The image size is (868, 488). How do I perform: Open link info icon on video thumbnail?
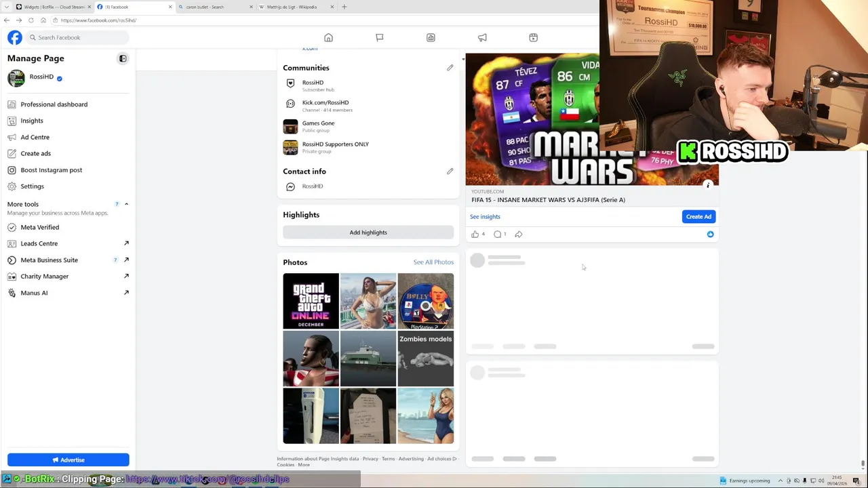click(x=708, y=185)
